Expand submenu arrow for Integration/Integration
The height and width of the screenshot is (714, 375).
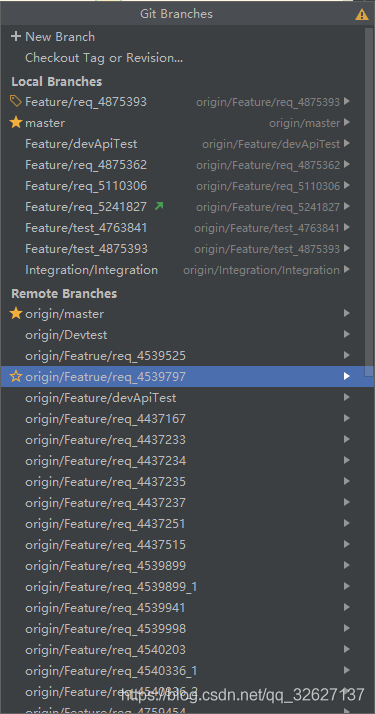click(347, 269)
